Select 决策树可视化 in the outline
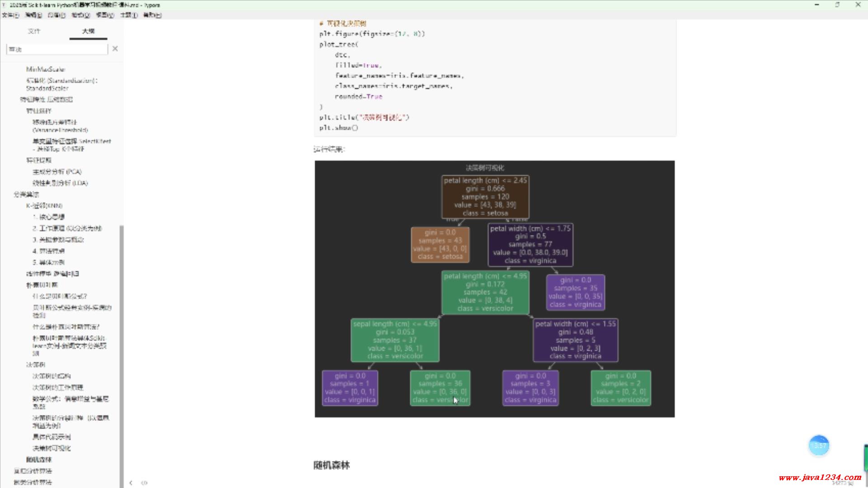This screenshot has height=488, width=868. pos(52,448)
